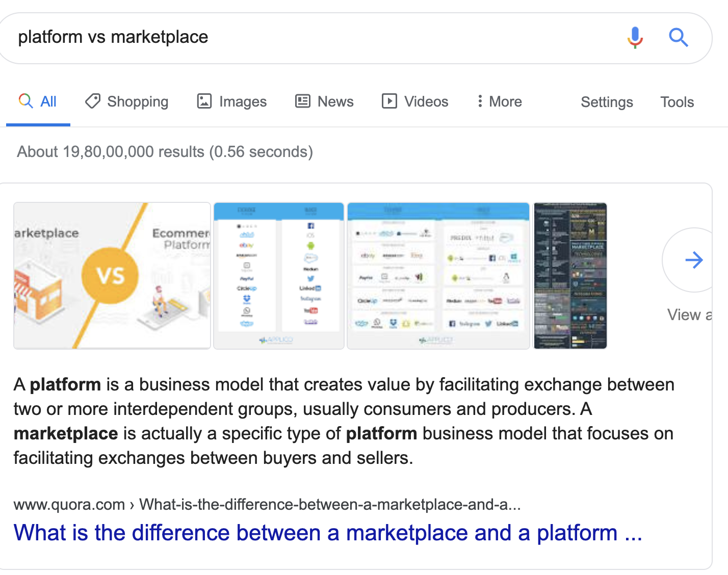This screenshot has width=728, height=575.
Task: Switch to the All results tab
Action: click(38, 101)
